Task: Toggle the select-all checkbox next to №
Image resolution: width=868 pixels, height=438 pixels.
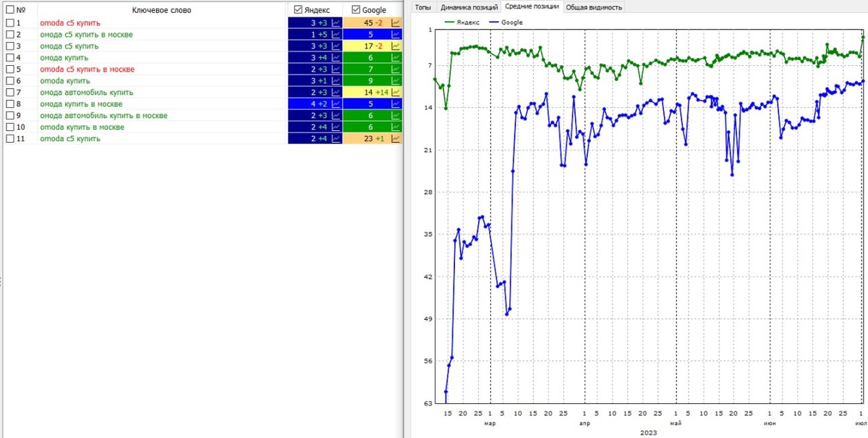Action: 10,10
